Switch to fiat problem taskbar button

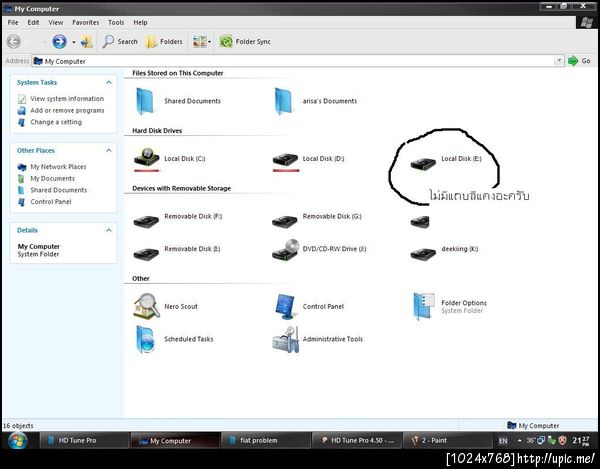(x=266, y=440)
